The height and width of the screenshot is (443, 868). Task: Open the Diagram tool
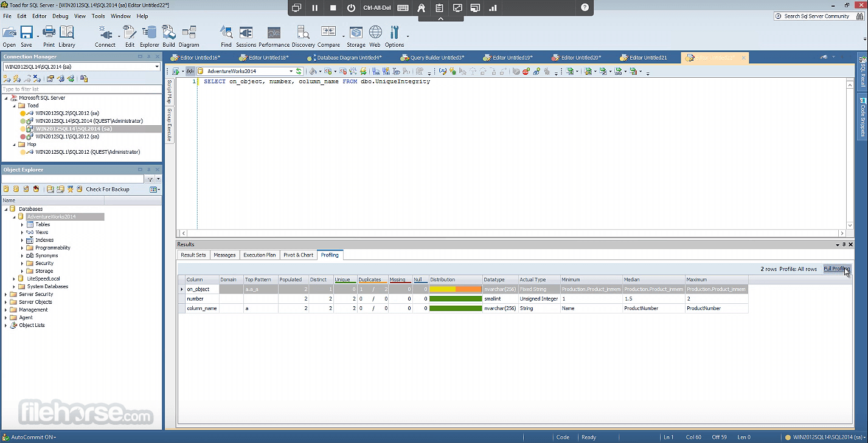point(189,36)
